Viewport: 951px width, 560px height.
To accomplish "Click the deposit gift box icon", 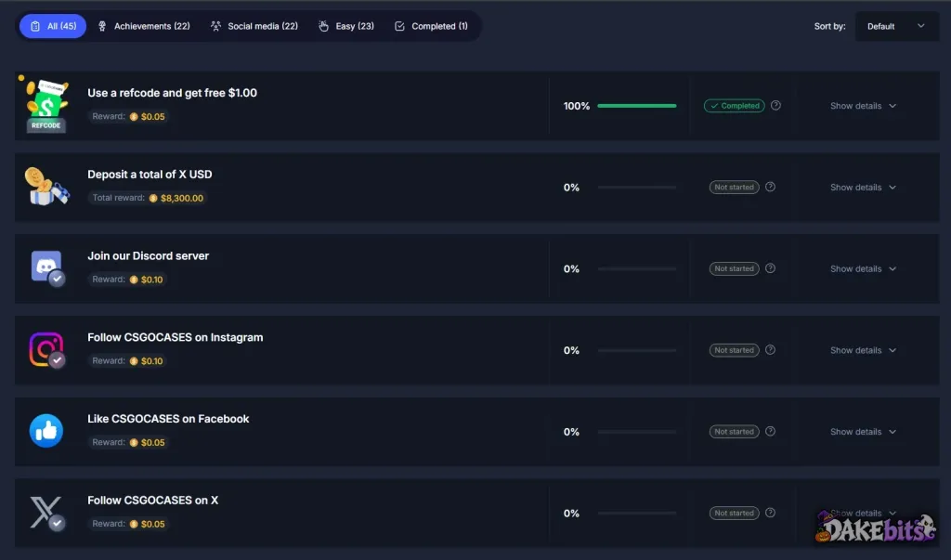I will [46, 187].
